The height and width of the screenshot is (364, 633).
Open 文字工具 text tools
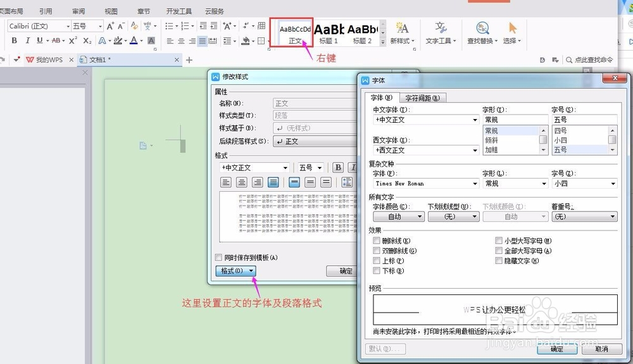click(x=441, y=33)
